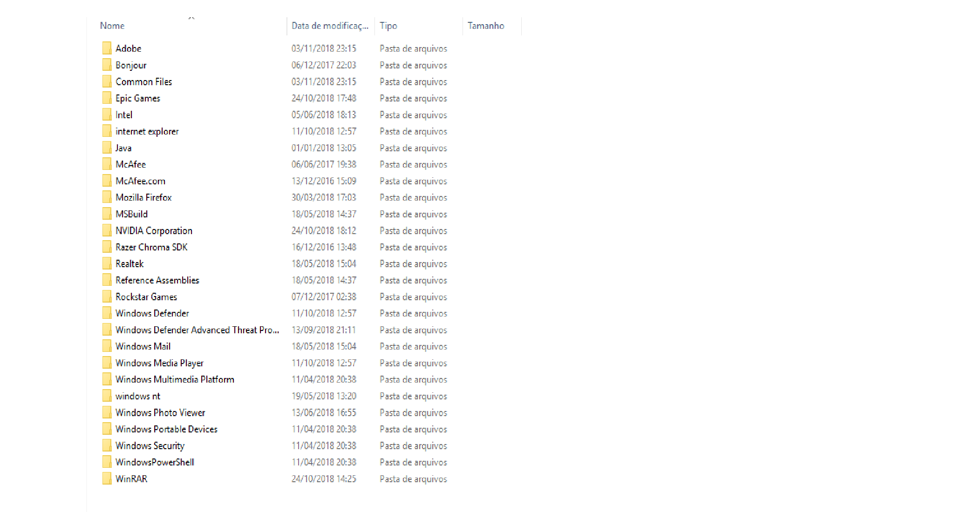980x512 pixels.
Task: Click the Windows Portable Devices folder icon
Action: (107, 429)
